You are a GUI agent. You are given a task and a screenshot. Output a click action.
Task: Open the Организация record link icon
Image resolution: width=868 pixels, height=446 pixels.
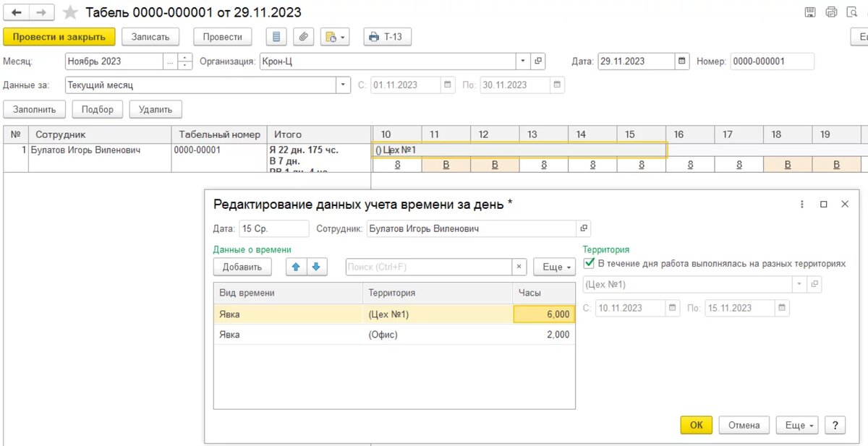pos(538,61)
